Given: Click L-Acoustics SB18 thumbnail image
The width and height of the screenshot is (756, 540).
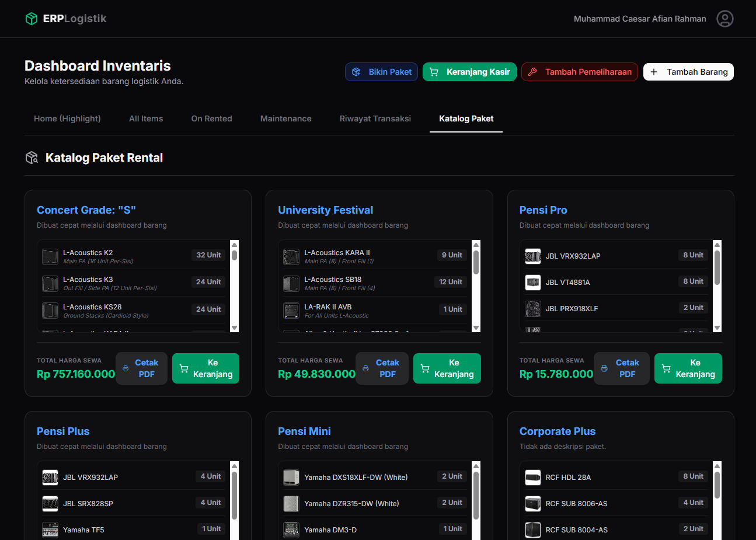Looking at the screenshot, I should 291,283.
